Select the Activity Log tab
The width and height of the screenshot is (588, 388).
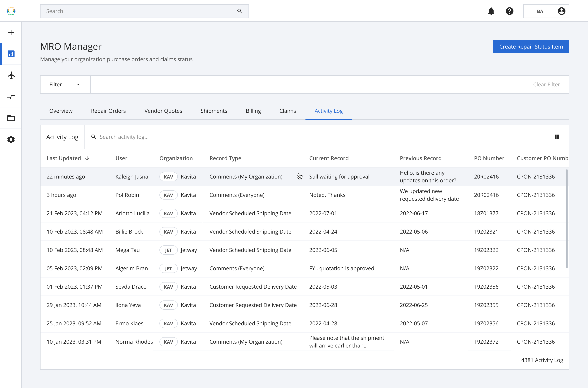point(328,111)
